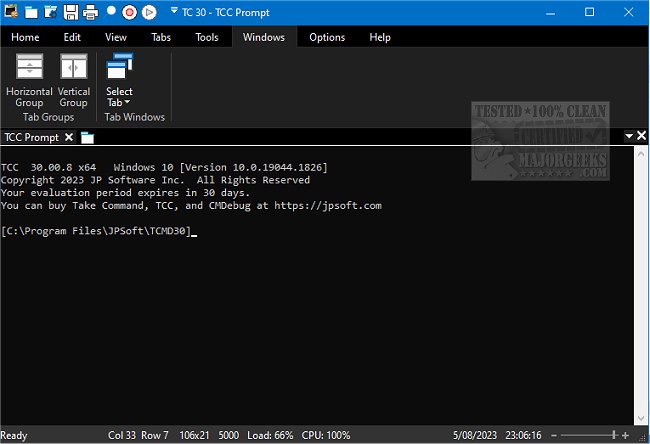Screen dimensions: 650x444
Task: Switch to the Tools ribbon tab
Action: point(207,37)
